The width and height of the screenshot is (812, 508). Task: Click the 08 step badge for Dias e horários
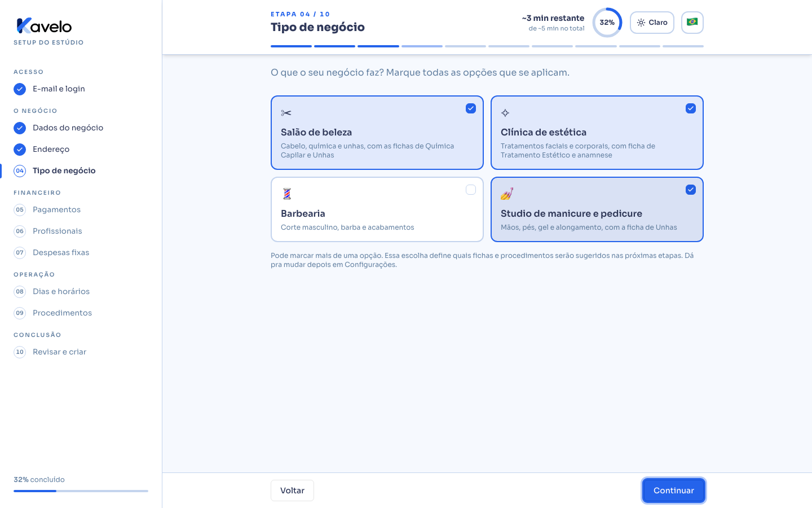(20, 292)
